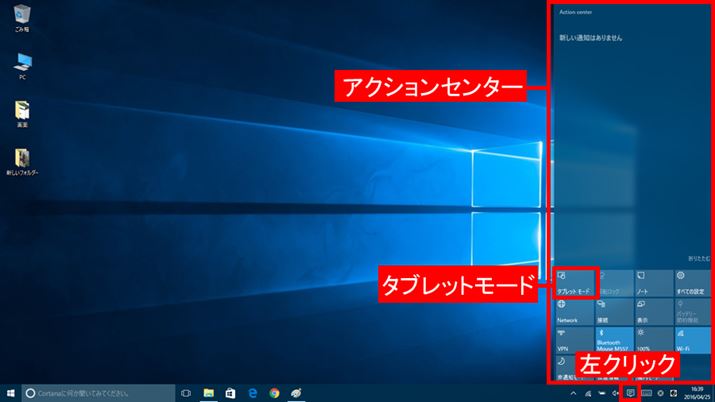Click the Action Center icon in the system tray
This screenshot has width=715, height=402.
click(x=631, y=393)
